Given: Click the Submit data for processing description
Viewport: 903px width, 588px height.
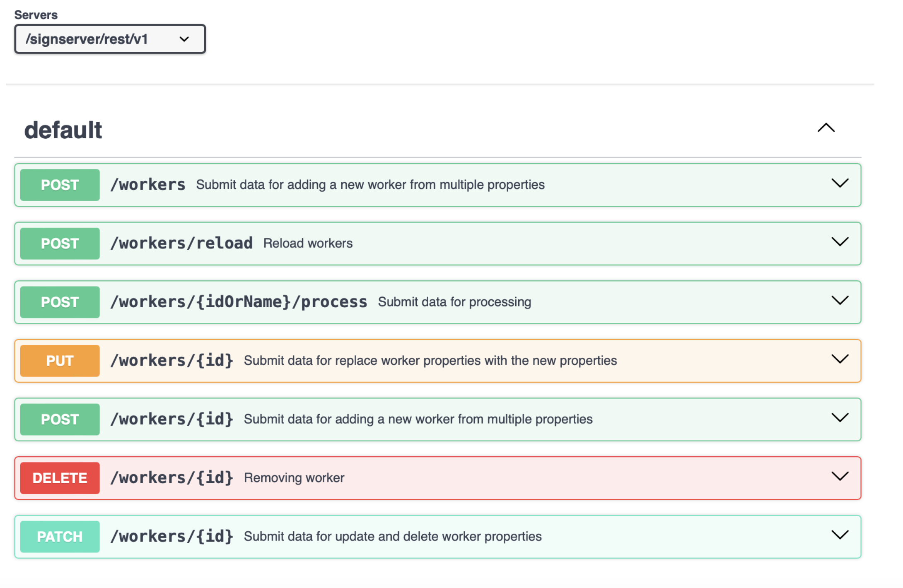Looking at the screenshot, I should click(454, 302).
